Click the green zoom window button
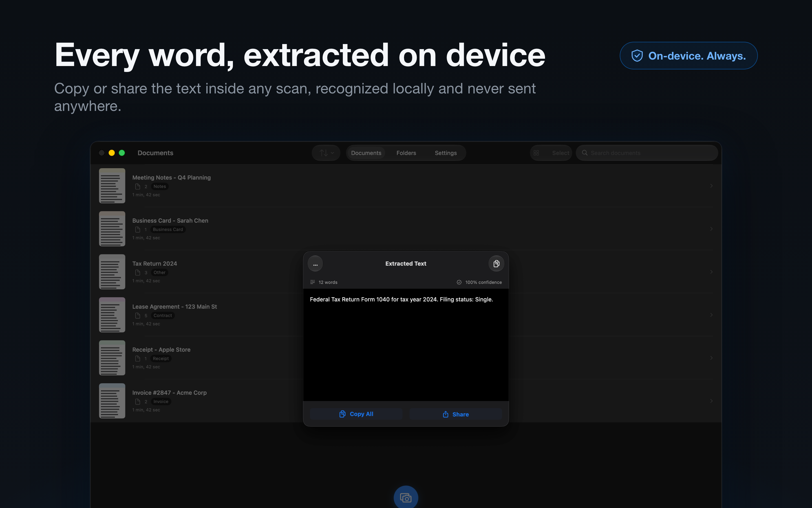Image resolution: width=812 pixels, height=508 pixels. [122, 153]
